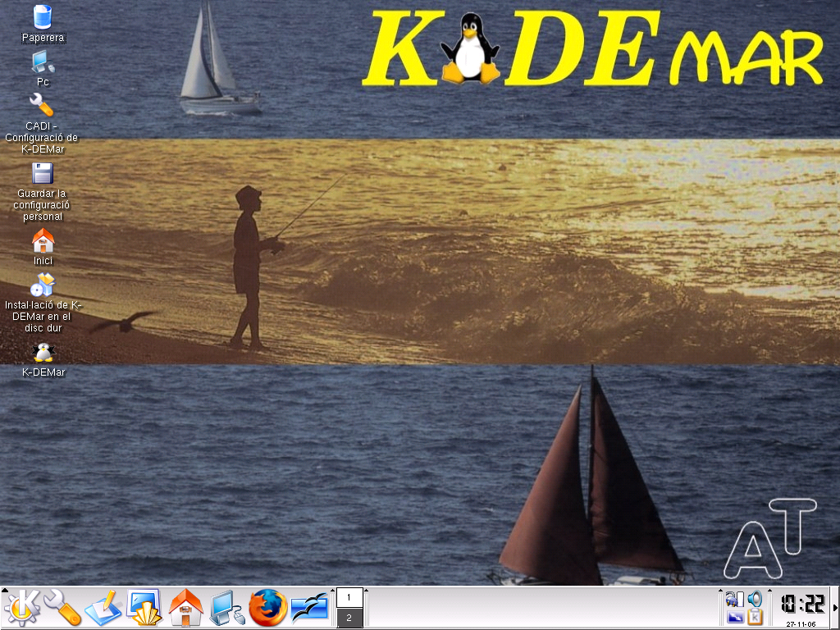Switch to virtual desktop 1 in pager
Screen dimensions: 840x630
349,598
